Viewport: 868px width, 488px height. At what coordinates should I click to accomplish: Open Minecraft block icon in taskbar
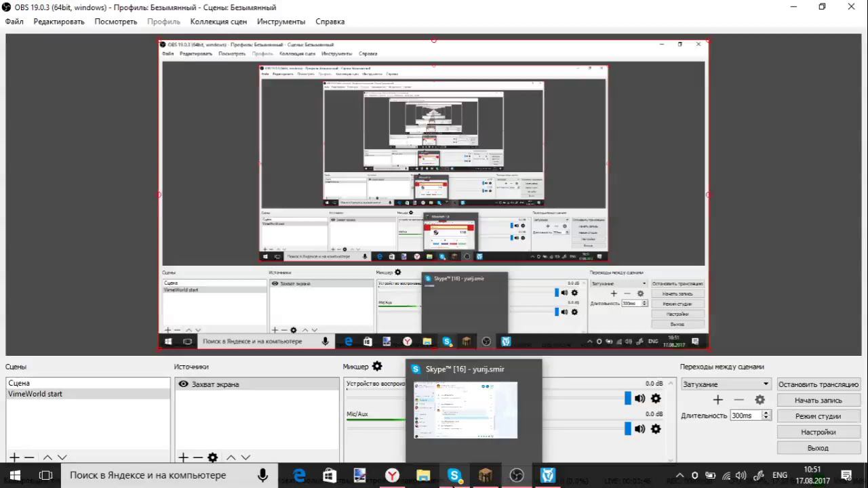click(486, 475)
